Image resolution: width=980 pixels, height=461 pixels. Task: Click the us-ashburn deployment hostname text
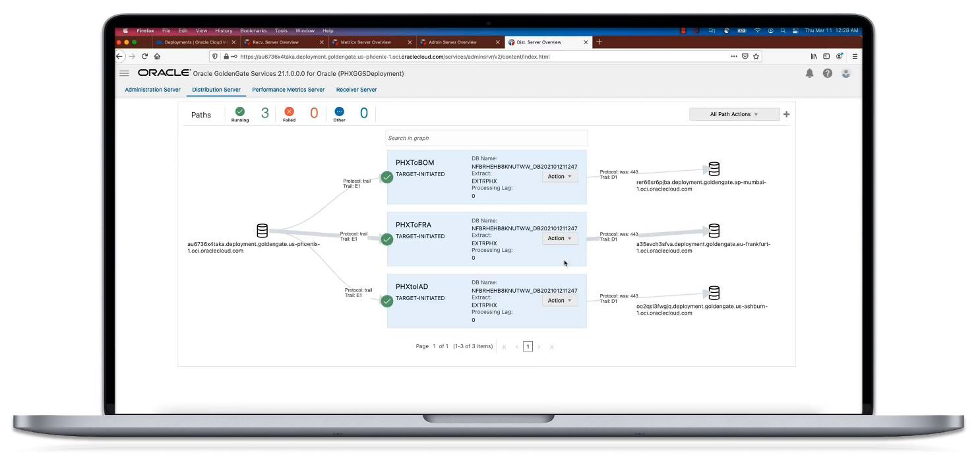coord(702,309)
